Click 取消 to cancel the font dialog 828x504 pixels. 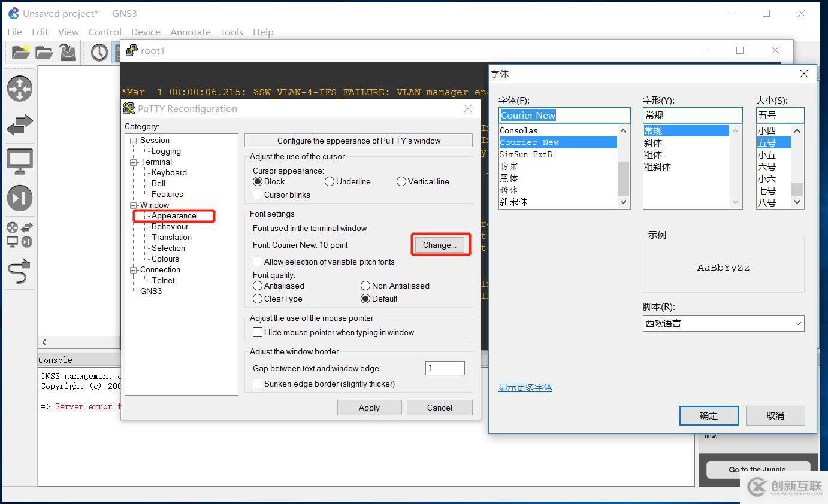[x=775, y=415]
